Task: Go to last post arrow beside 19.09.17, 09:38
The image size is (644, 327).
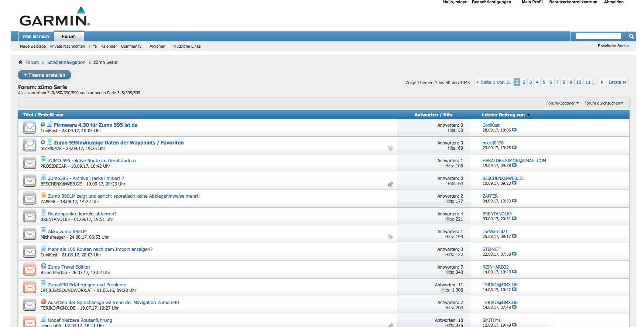Action: click(x=514, y=165)
